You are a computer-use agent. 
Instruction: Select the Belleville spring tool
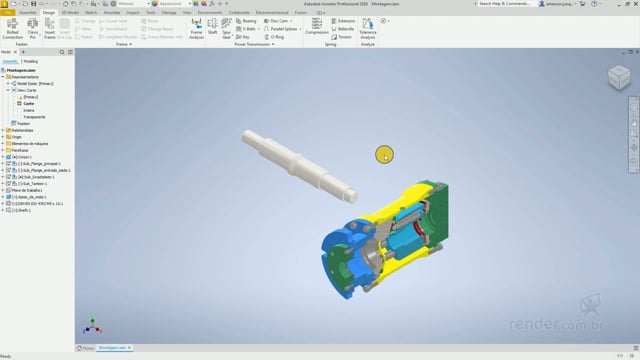tap(342, 29)
